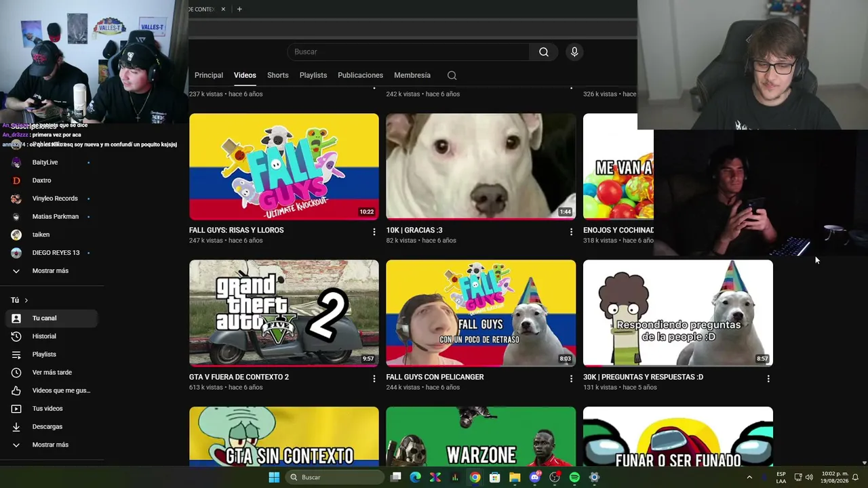Open File Explorer from the taskbar
The height and width of the screenshot is (488, 868).
(515, 477)
